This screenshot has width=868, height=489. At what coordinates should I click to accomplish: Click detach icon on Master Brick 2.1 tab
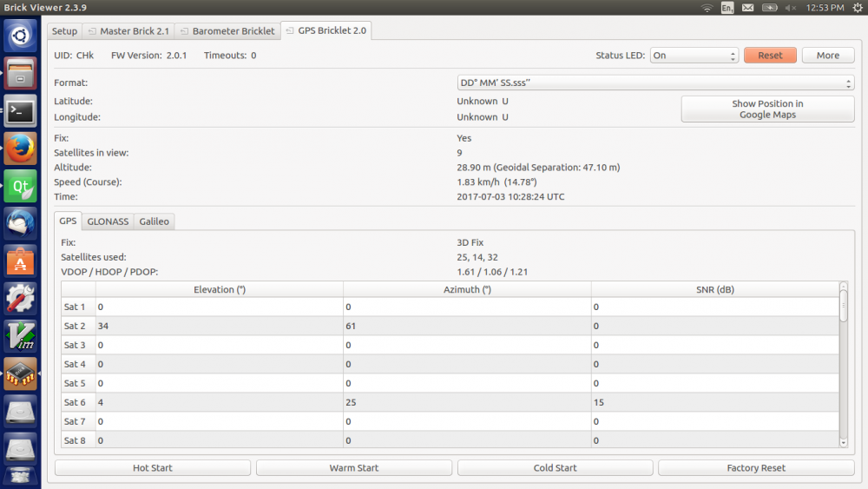tap(92, 31)
